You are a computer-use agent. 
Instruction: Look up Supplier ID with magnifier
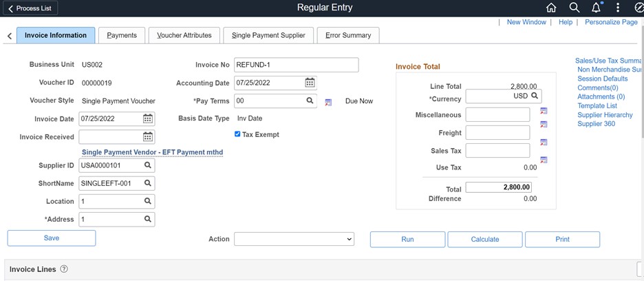click(x=148, y=165)
